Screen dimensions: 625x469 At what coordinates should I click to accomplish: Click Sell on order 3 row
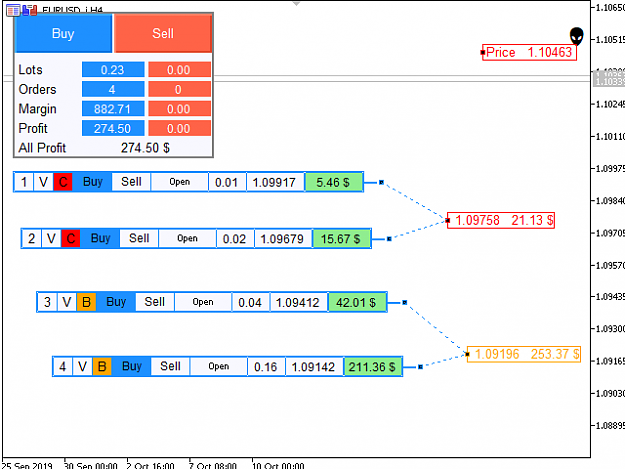155,302
